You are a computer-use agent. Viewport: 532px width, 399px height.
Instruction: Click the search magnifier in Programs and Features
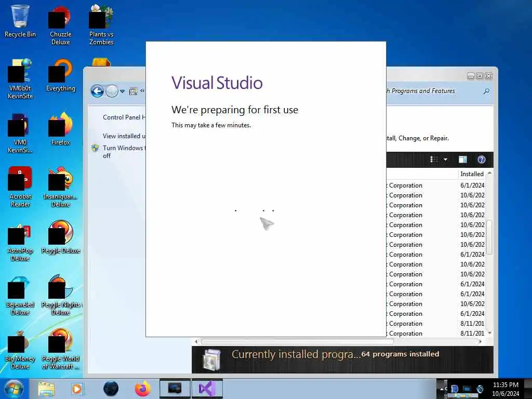pyautogui.click(x=486, y=91)
